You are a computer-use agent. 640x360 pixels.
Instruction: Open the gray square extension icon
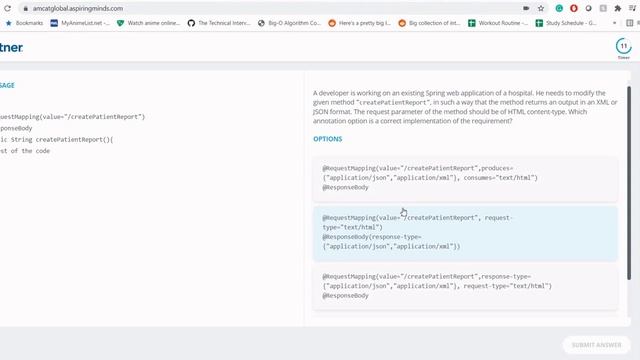click(x=603, y=8)
